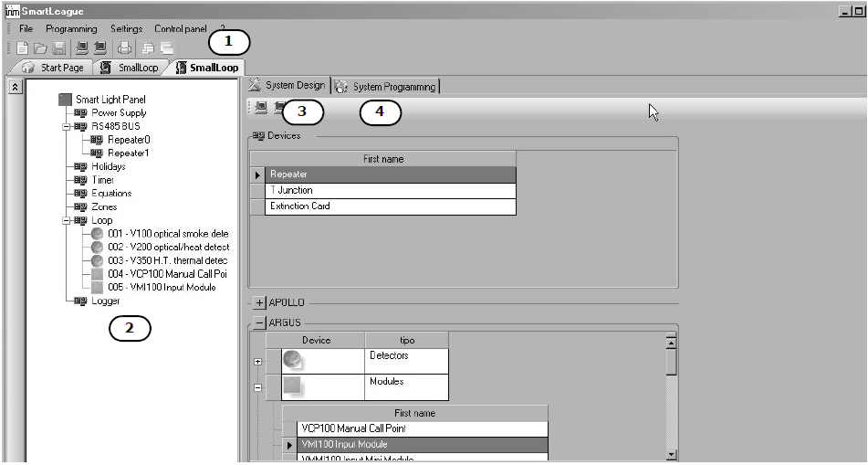
Task: Open the Settings menu
Action: (126, 29)
